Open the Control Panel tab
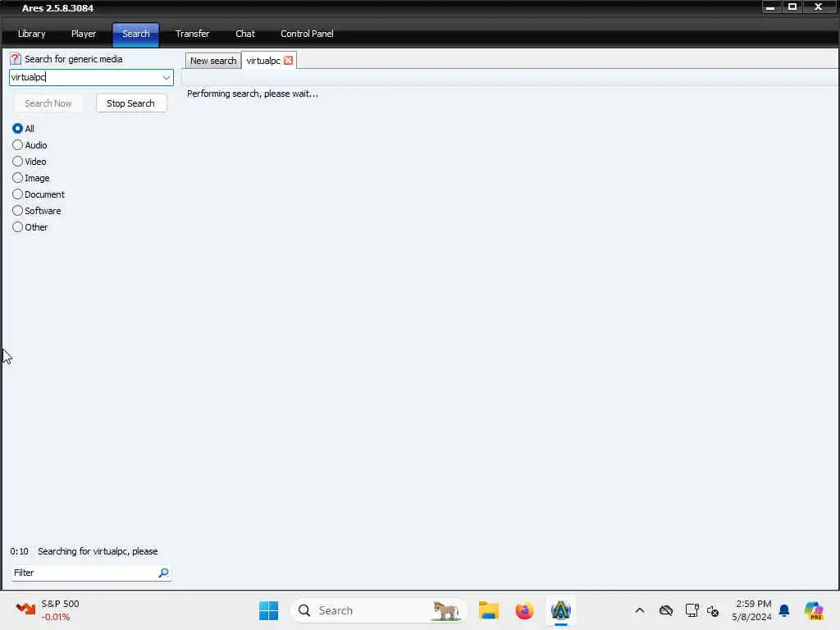840x630 pixels. [x=307, y=34]
